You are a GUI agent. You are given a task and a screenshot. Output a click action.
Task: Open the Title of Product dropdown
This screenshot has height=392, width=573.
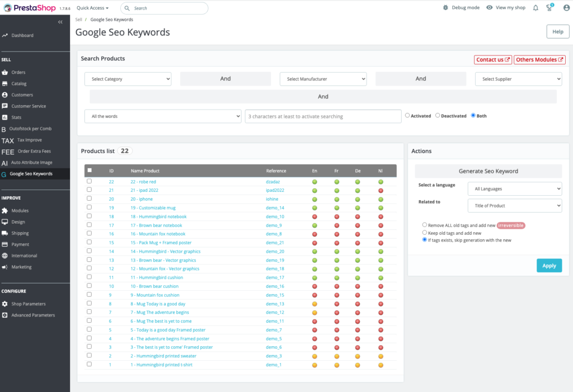(x=515, y=206)
